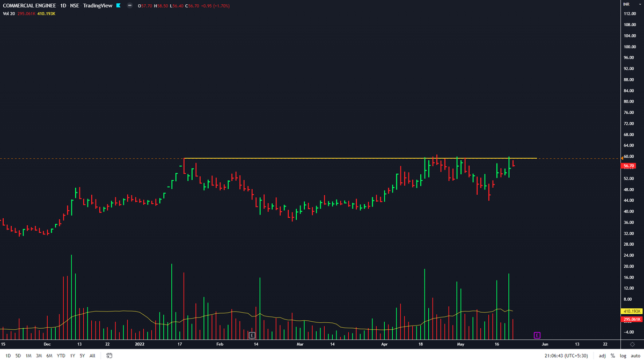The image size is (644, 362).
Task: Click the 112.00 price axis label
Action: click(630, 14)
